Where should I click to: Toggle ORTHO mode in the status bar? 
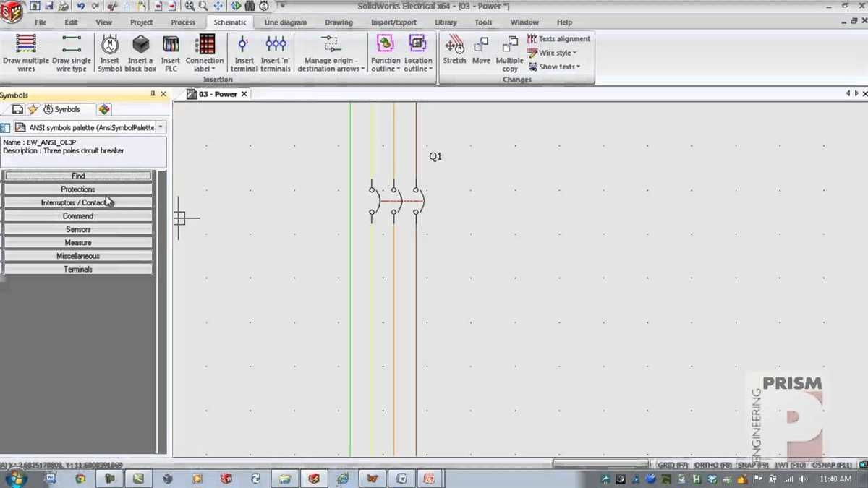click(712, 465)
